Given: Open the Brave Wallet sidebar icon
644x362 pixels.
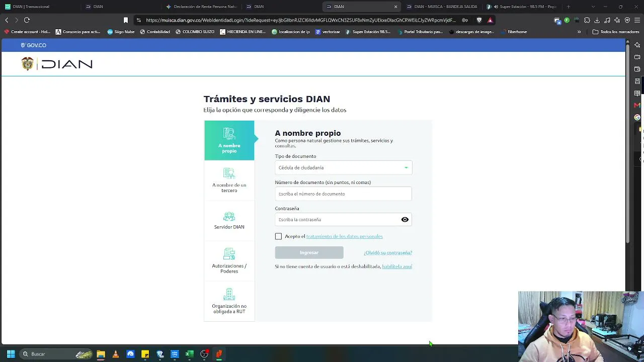Looking at the screenshot, I should pyautogui.click(x=637, y=69).
